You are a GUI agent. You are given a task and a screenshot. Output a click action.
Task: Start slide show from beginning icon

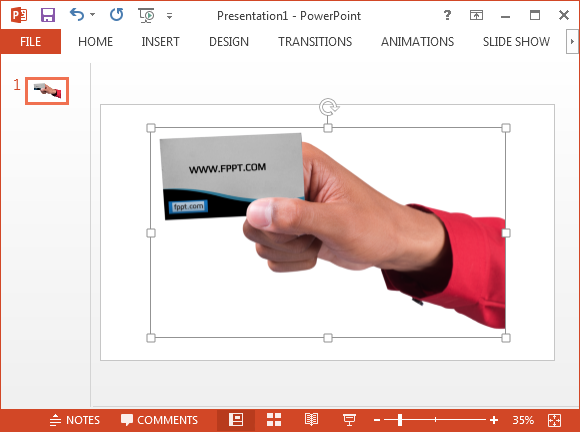click(146, 15)
